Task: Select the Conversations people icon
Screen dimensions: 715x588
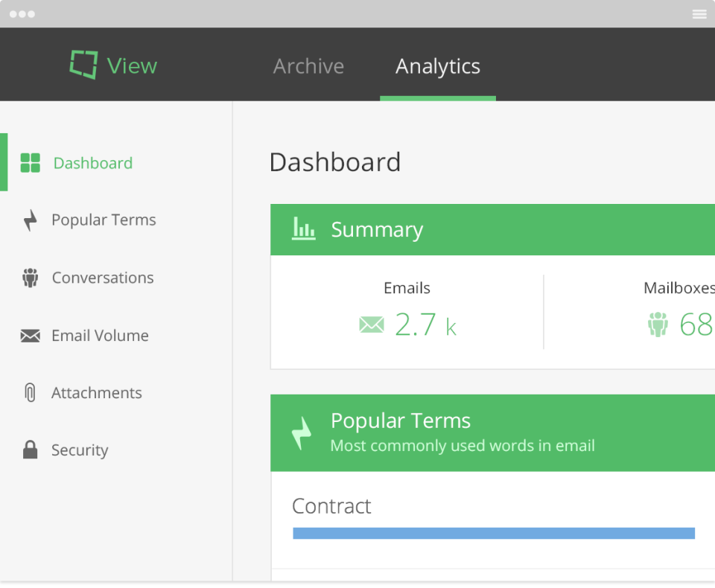Action: click(x=31, y=277)
